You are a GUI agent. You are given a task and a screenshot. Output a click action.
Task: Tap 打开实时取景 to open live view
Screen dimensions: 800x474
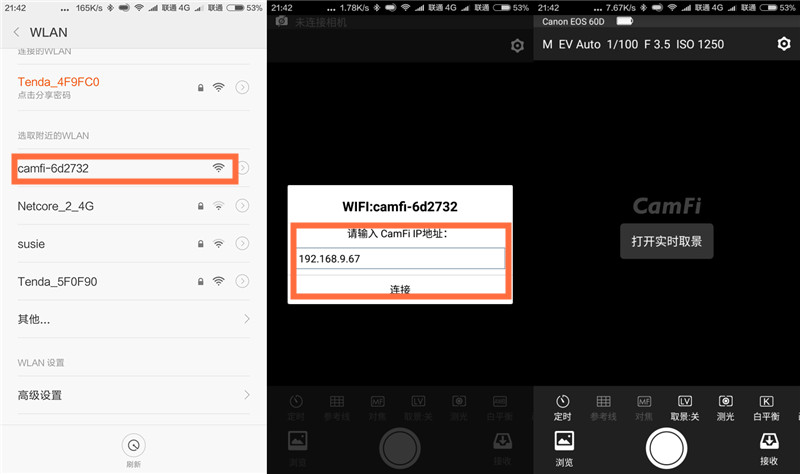pyautogui.click(x=666, y=241)
